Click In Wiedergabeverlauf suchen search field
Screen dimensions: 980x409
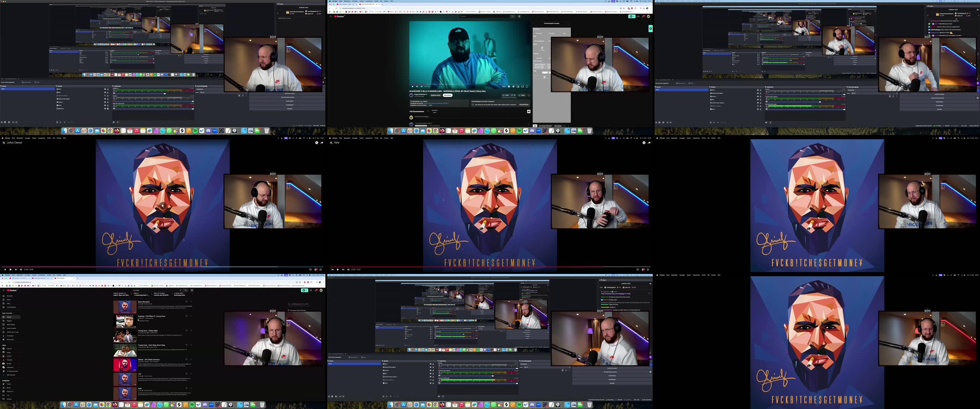pos(300,304)
